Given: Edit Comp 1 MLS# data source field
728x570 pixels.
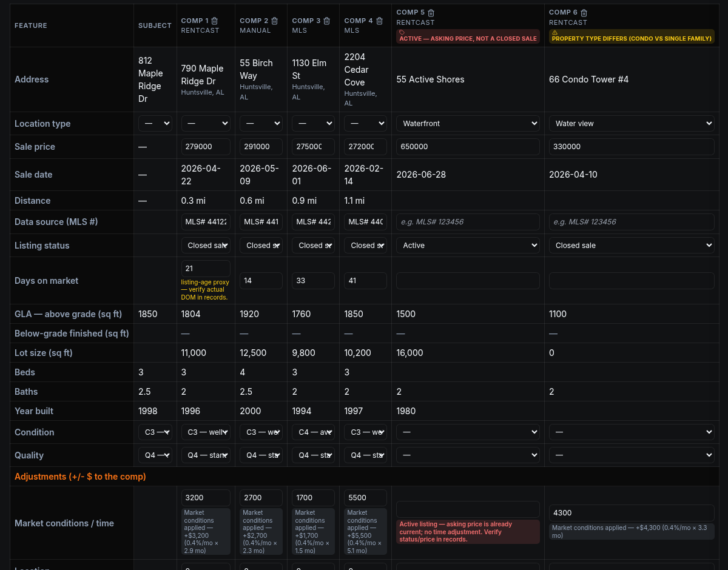Looking at the screenshot, I should pos(206,222).
